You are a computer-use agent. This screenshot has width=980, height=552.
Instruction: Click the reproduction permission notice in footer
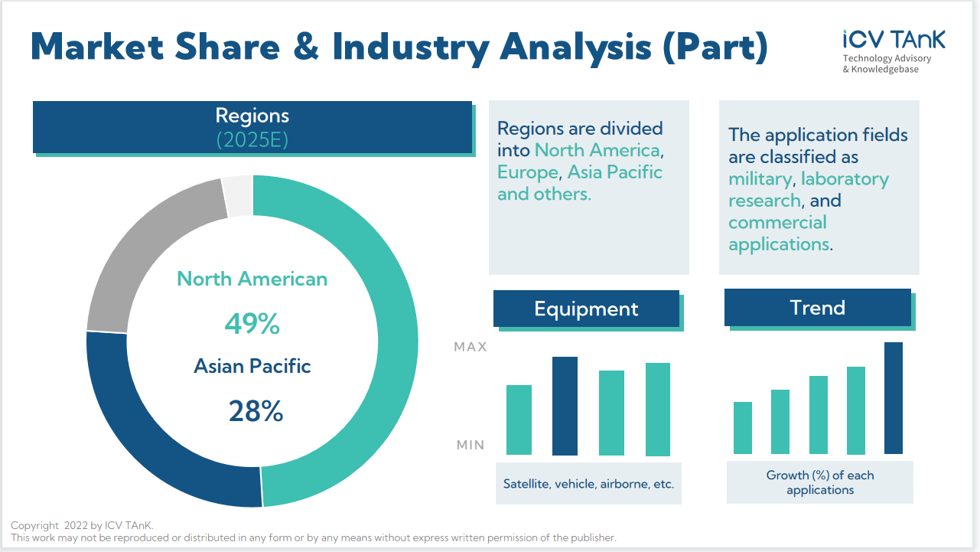click(314, 537)
